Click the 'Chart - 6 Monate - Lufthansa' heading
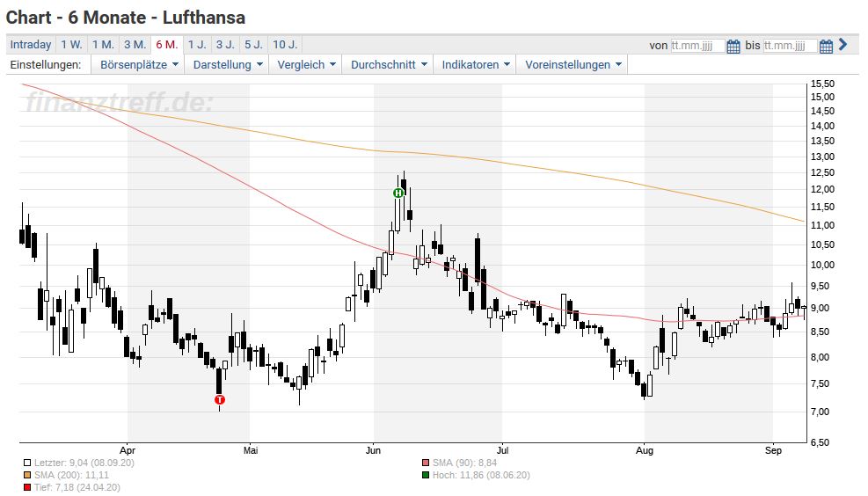The image size is (868, 496). tap(126, 18)
